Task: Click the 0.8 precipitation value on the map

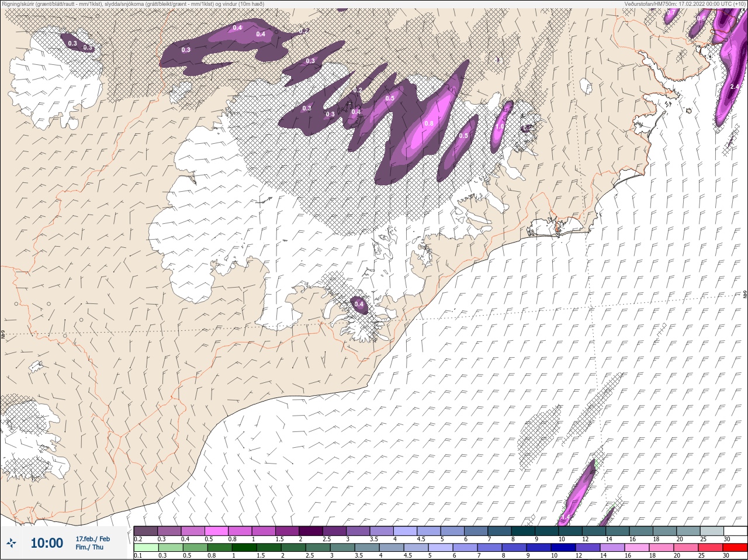Action: pyautogui.click(x=429, y=123)
